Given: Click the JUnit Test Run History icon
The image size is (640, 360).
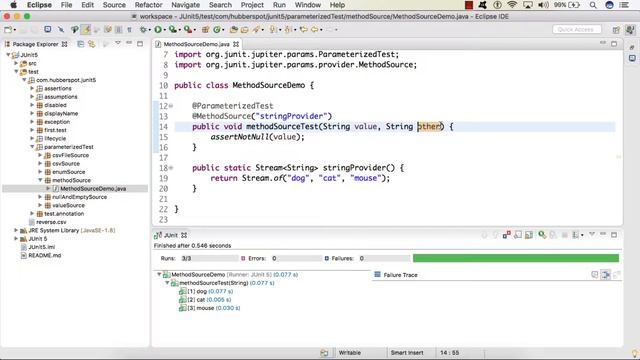Looking at the screenshot, I should click(575, 235).
